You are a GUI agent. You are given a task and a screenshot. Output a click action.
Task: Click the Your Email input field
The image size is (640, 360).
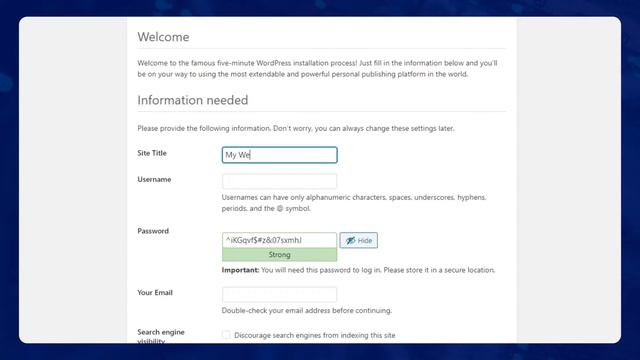(280, 294)
